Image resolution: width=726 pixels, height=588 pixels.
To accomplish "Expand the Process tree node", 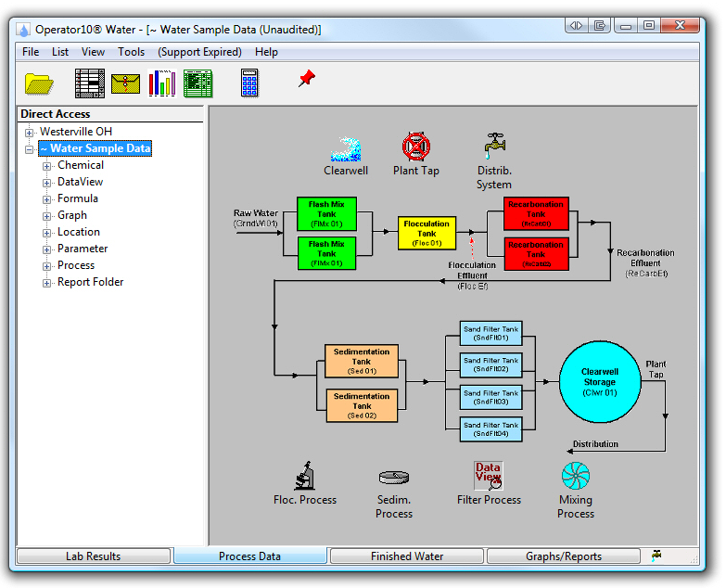I will tap(46, 266).
